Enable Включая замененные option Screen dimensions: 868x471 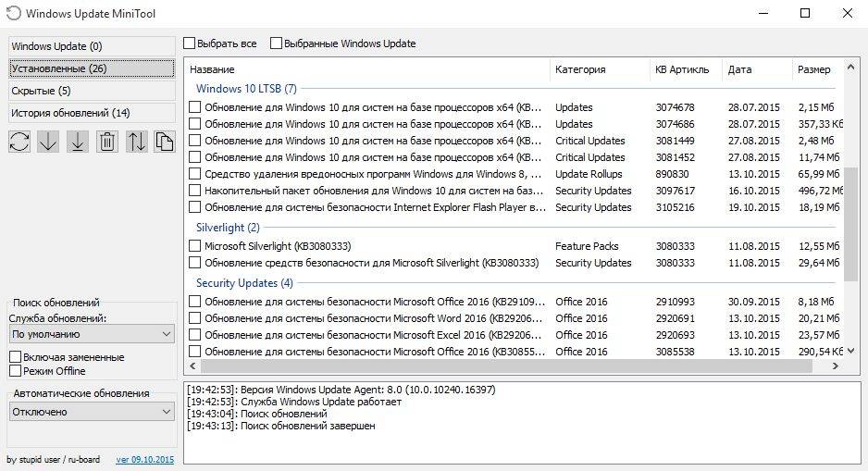pyautogui.click(x=16, y=357)
